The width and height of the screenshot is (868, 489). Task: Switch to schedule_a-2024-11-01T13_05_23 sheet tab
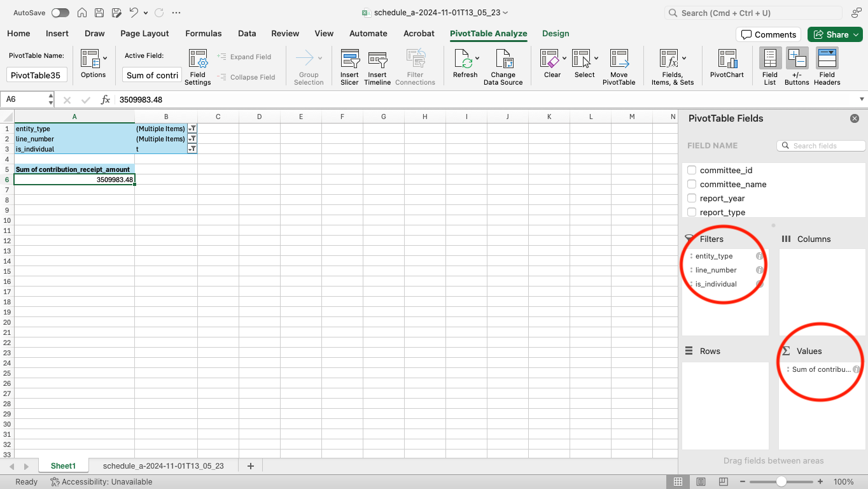[x=164, y=466]
